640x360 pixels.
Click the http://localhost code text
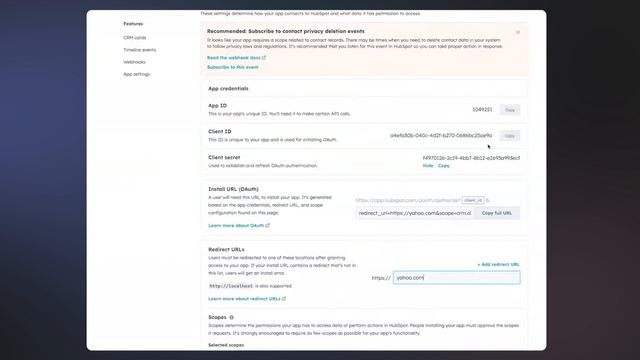231,286
